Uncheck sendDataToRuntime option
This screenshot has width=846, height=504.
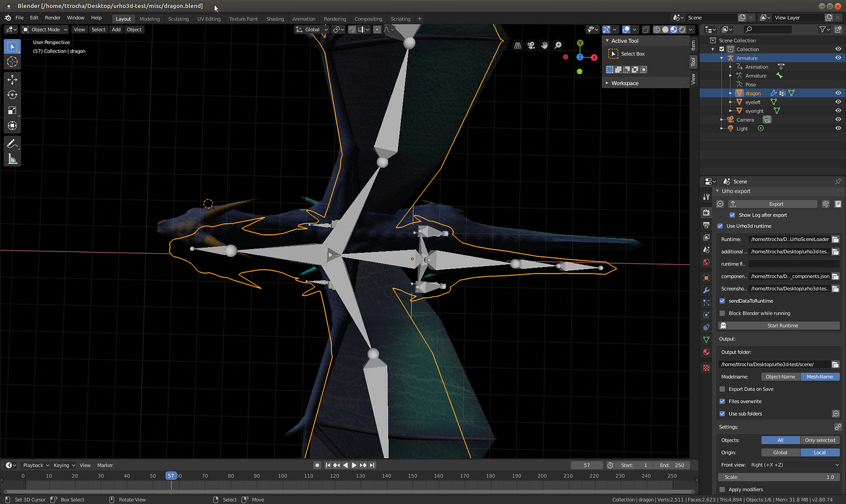[x=722, y=301]
